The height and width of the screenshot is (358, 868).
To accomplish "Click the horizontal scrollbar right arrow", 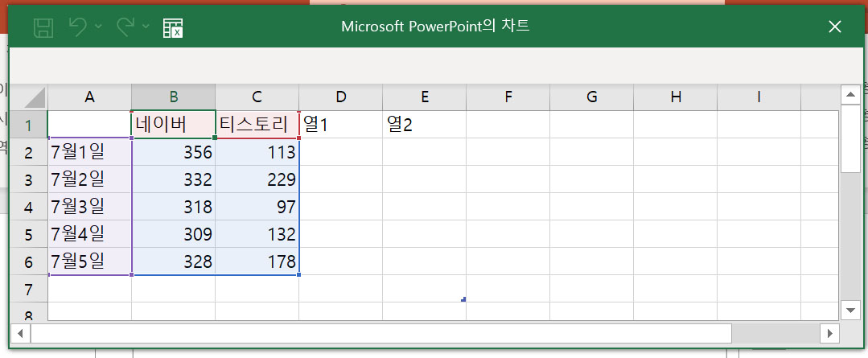I will click(829, 333).
